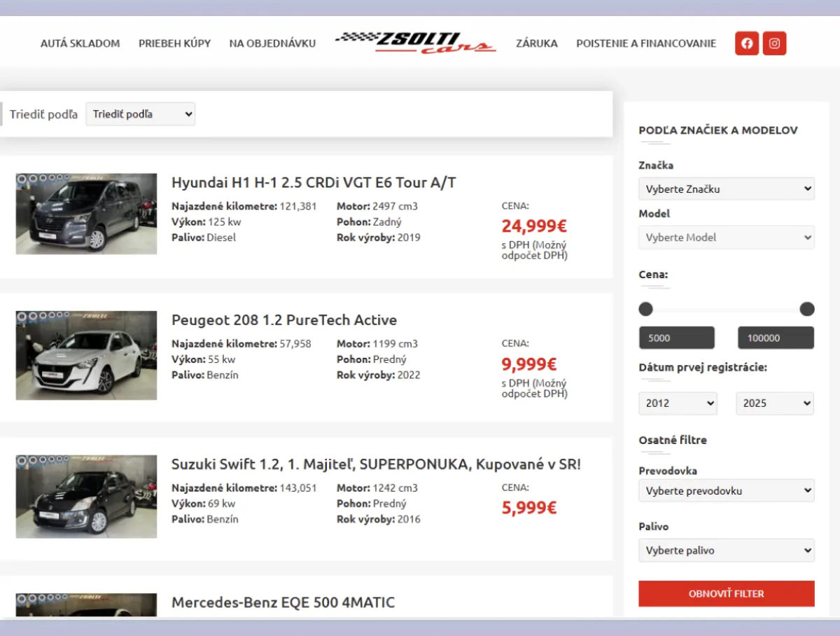Open Autá skladom menu item

click(80, 43)
